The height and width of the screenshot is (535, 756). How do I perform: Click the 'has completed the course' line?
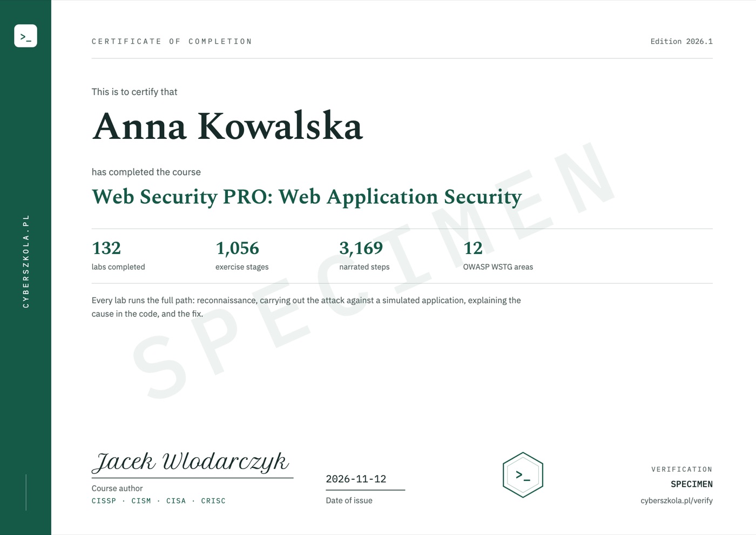click(146, 172)
